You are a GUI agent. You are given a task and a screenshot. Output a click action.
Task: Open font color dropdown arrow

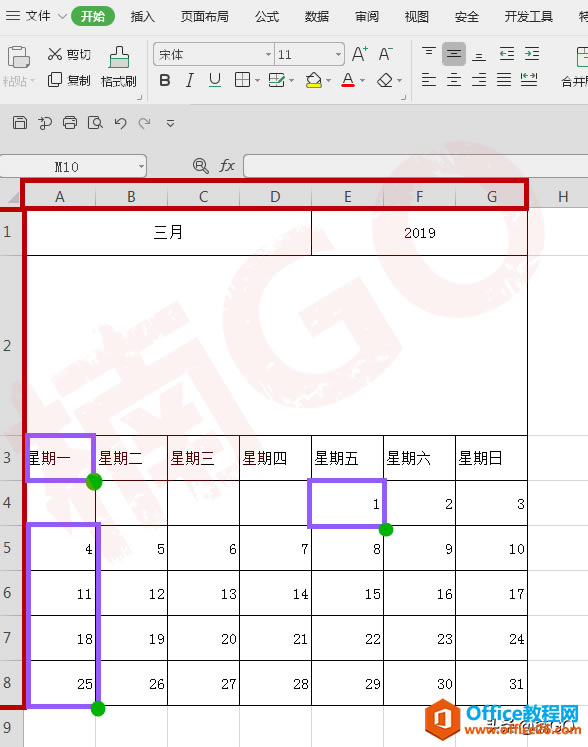[x=363, y=81]
